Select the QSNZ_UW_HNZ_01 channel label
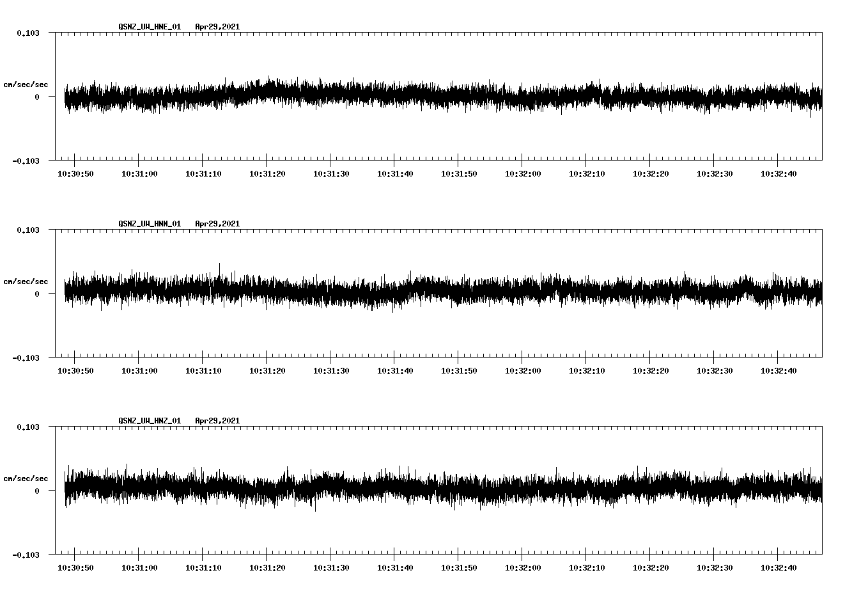This screenshot has height=591, width=868. (x=148, y=420)
